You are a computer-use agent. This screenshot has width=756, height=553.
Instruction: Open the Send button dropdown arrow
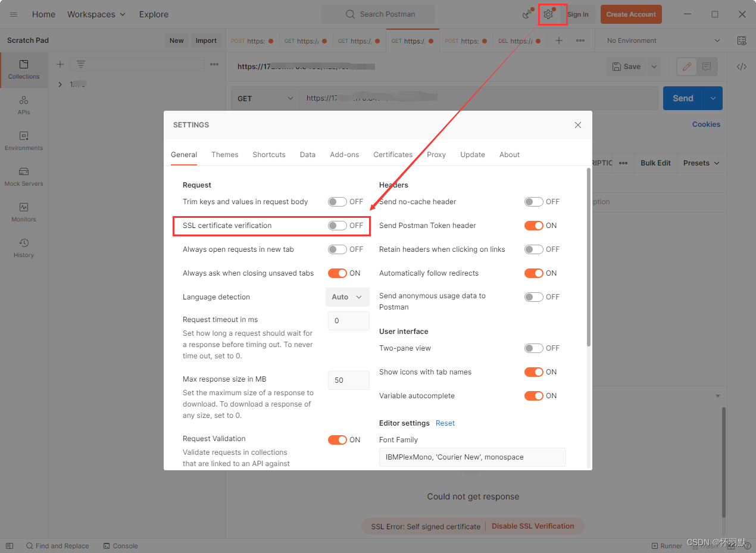pyautogui.click(x=713, y=98)
